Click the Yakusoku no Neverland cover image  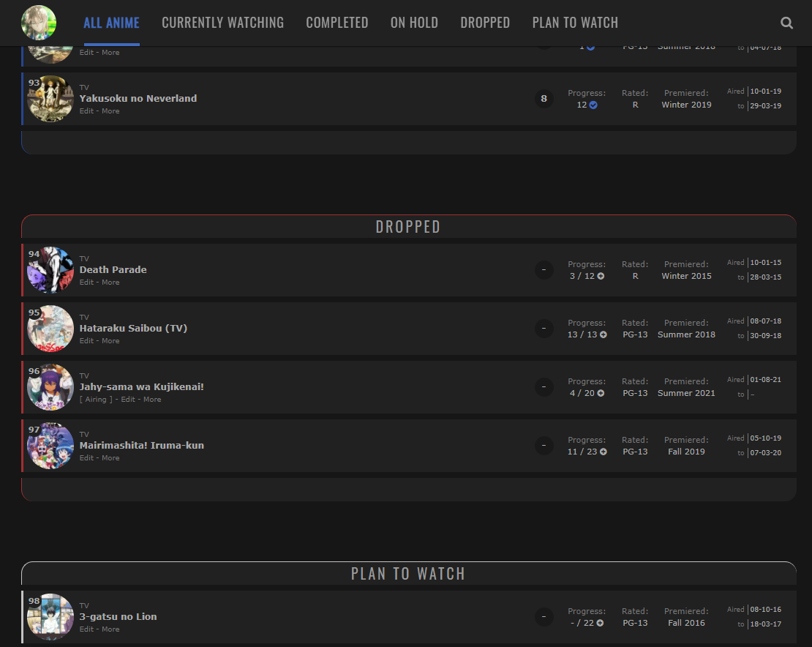point(50,99)
